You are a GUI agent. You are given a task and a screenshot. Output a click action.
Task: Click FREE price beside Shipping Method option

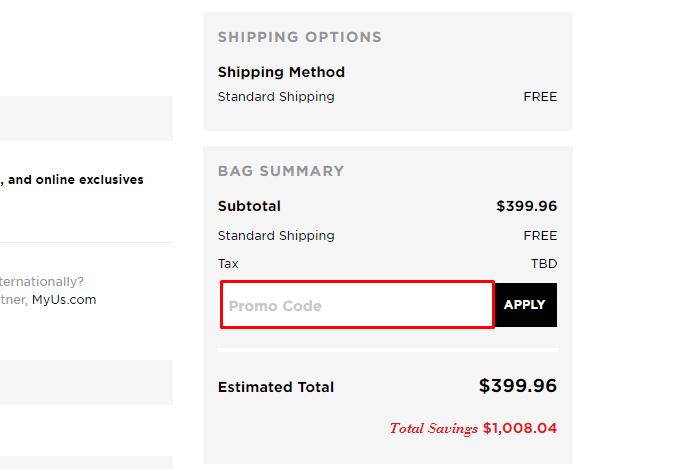(540, 97)
